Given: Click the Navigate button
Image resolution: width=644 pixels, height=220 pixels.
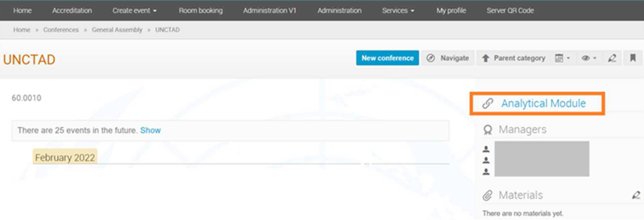Looking at the screenshot, I should [448, 58].
